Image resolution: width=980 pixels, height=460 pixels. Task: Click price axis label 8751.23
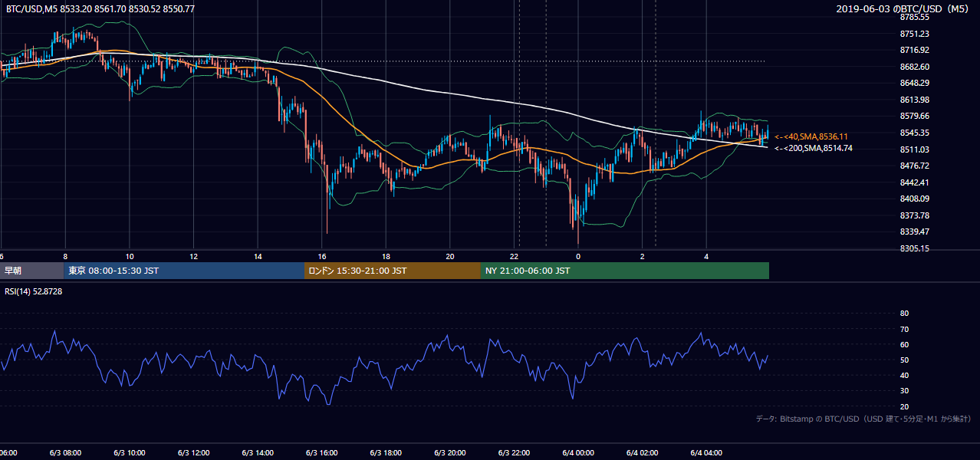[x=915, y=34]
